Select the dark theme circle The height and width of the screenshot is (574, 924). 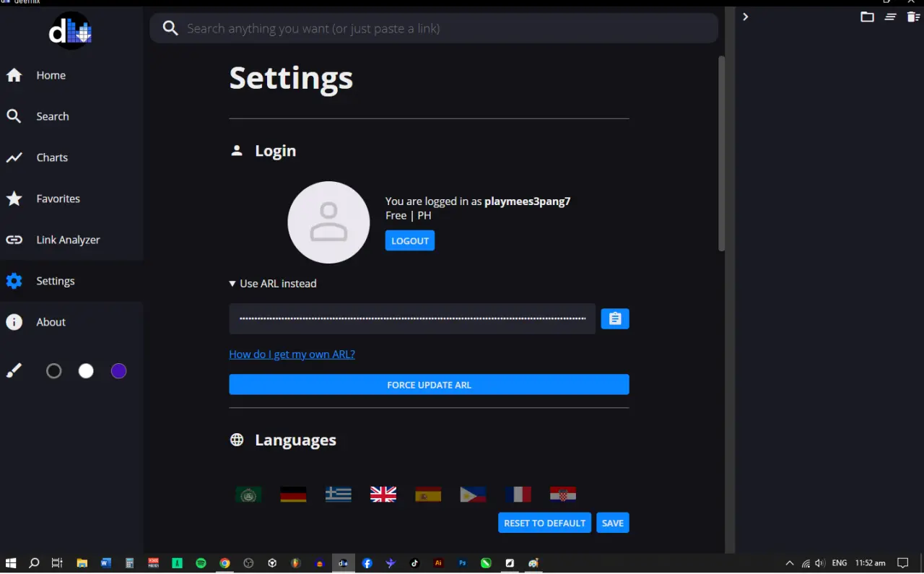point(54,371)
